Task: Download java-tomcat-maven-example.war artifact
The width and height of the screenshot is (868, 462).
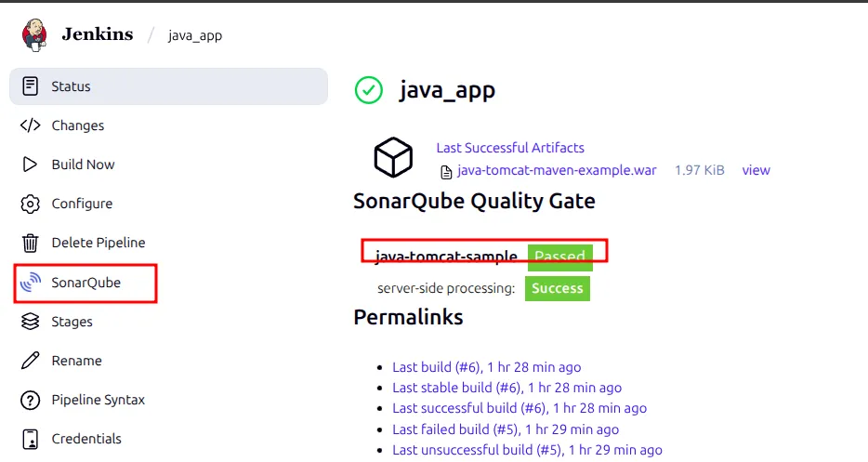Action: (x=557, y=170)
